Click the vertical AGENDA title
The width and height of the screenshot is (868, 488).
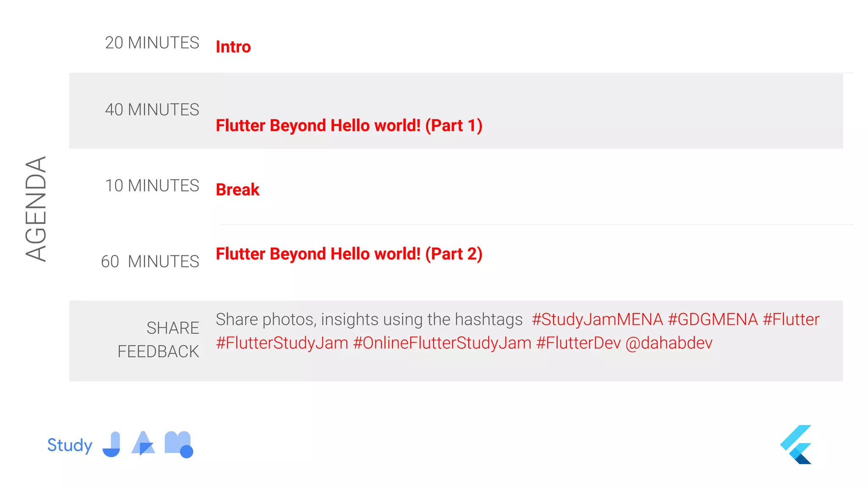tap(36, 209)
